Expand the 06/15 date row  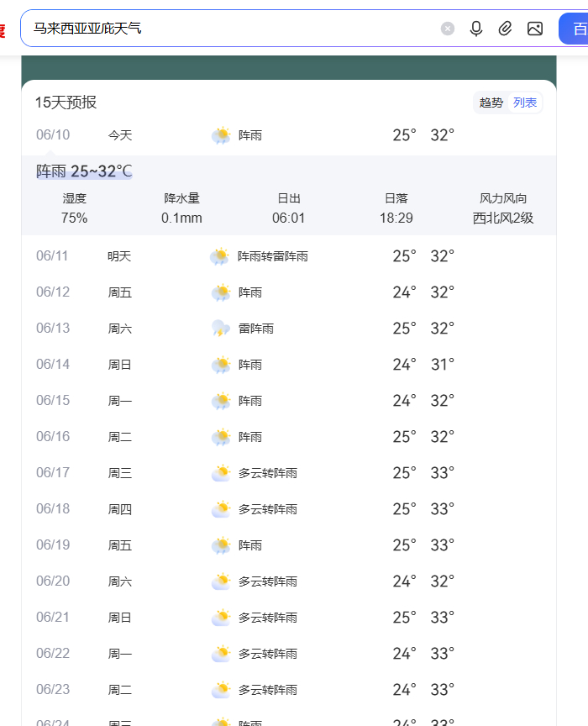tap(289, 401)
